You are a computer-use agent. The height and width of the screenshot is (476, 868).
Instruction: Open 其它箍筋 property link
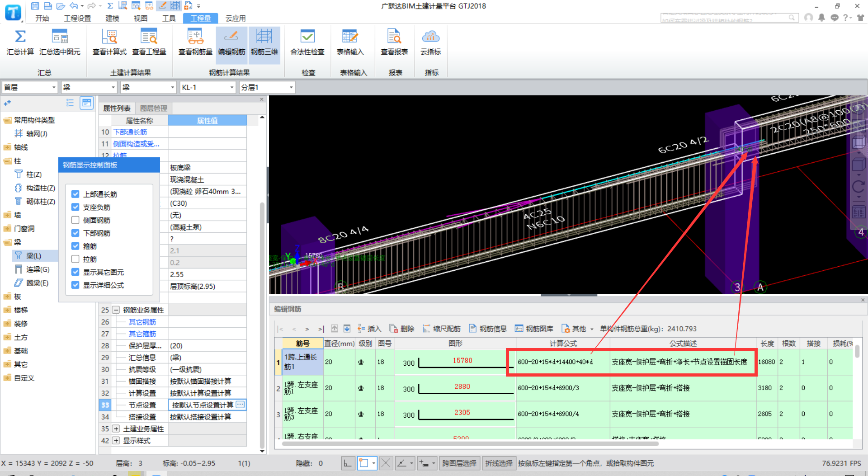click(x=142, y=334)
